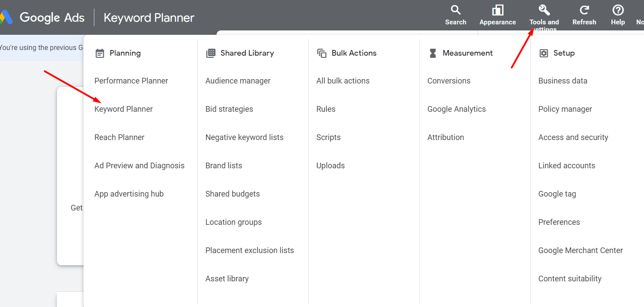Image resolution: width=644 pixels, height=307 pixels.
Task: Open Conversions under Measurement
Action: point(449,81)
